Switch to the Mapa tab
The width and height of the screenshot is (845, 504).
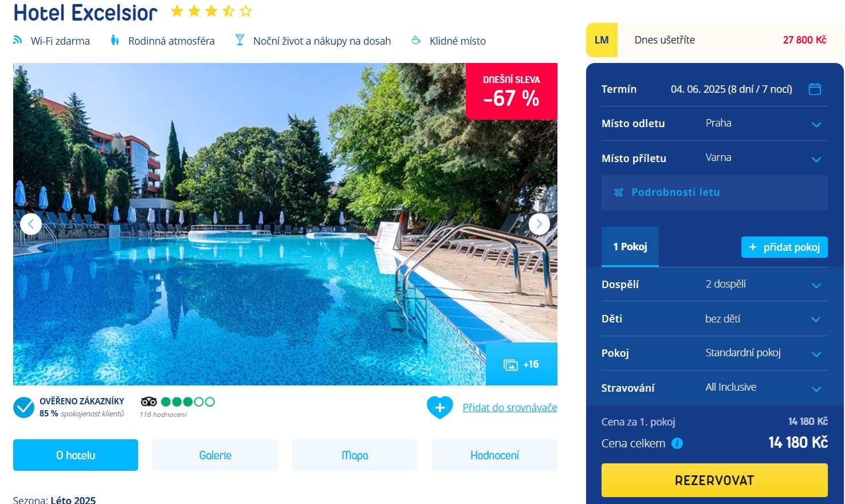[x=355, y=455]
